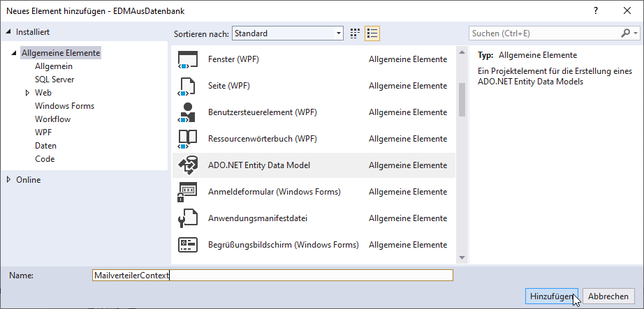This screenshot has height=309, width=644.
Task: Select ADO.NET Entity Data Model text
Action: coord(259,165)
